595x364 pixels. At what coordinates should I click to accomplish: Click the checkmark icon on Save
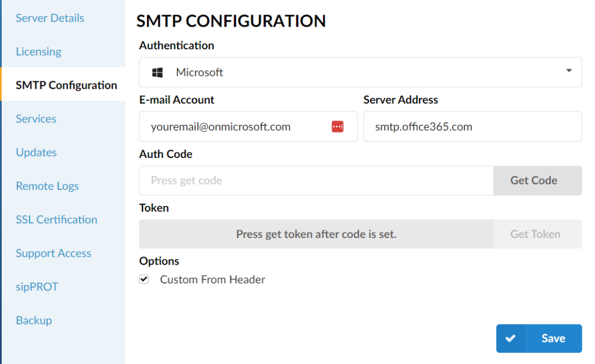(x=510, y=338)
